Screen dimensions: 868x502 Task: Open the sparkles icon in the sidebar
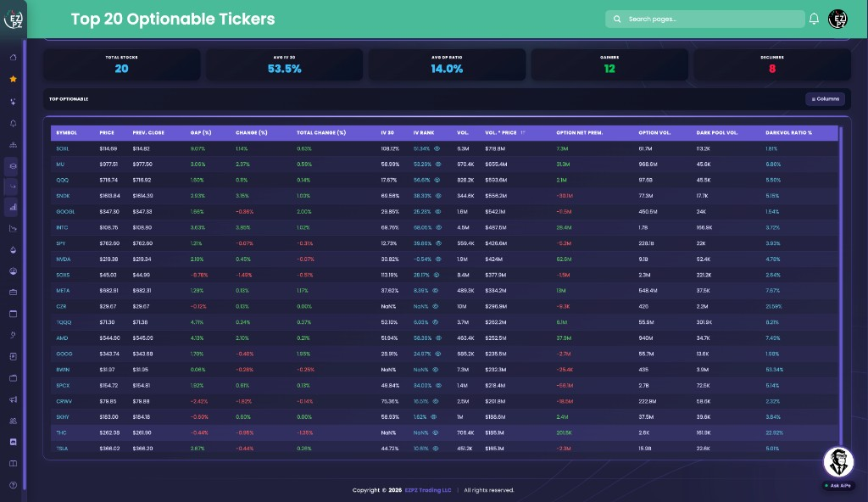[x=14, y=102]
